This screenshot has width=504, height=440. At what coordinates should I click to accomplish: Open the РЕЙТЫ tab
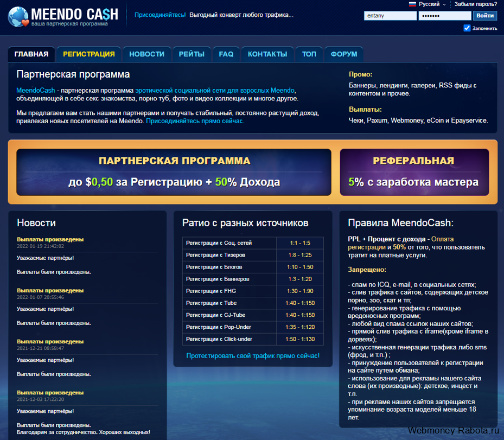point(192,54)
